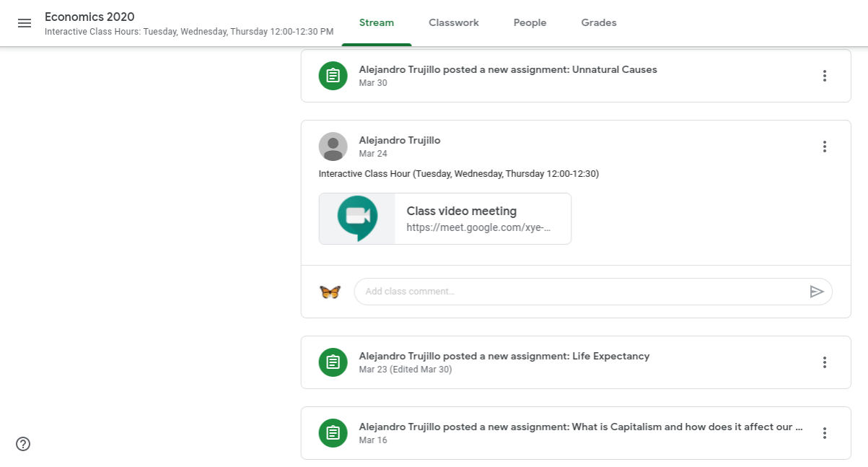This screenshot has width=868, height=467.
Task: Switch to the Classwork tab
Action: pyautogui.click(x=453, y=23)
